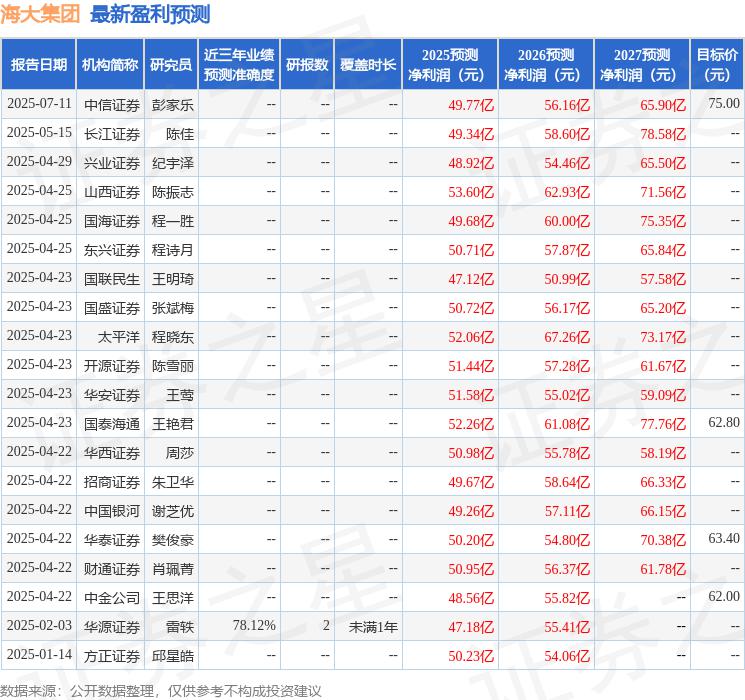The width and height of the screenshot is (745, 700).
Task: Click the 东兴证券 institution cell
Action: pos(112,250)
